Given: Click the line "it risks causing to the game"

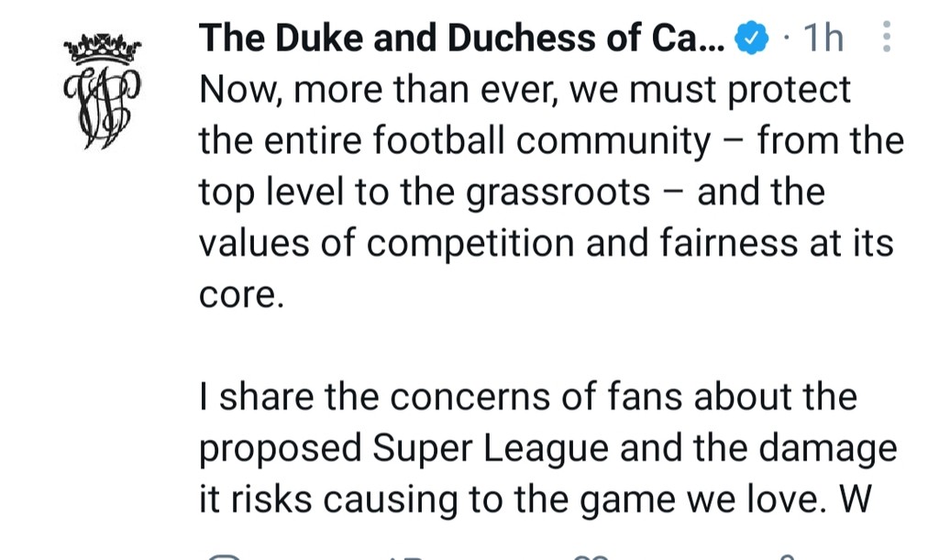Looking at the screenshot, I should (x=532, y=500).
